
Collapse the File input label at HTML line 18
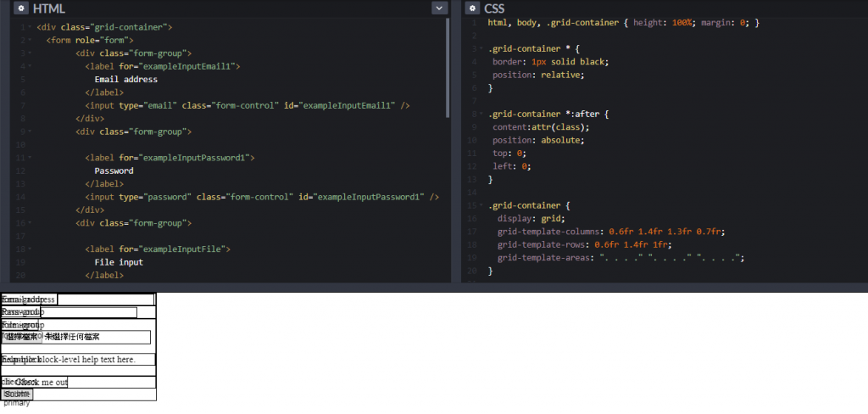pyautogui.click(x=30, y=249)
